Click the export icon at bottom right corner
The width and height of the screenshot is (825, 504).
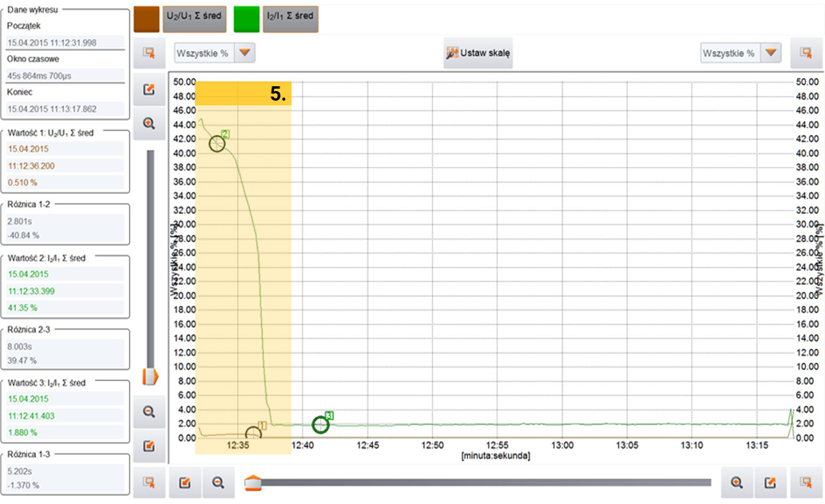[806, 482]
